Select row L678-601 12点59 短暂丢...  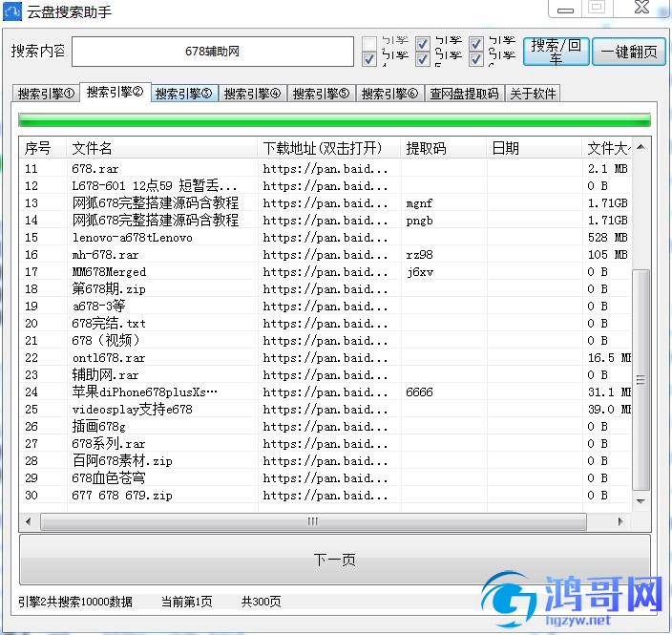pyautogui.click(x=325, y=185)
